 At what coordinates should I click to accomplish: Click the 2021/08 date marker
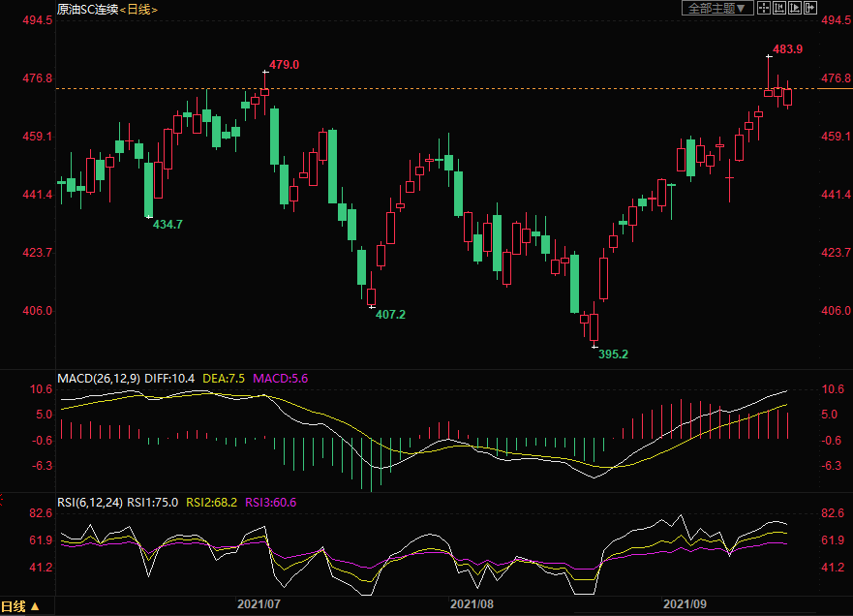tap(472, 603)
